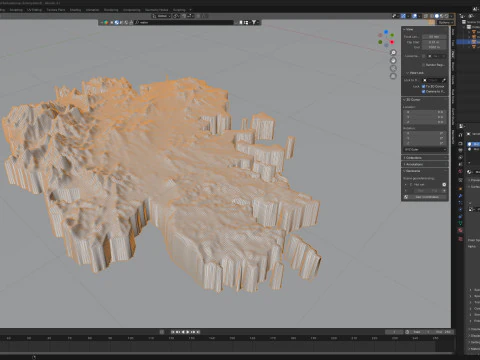
Task: Open the Output properties tab
Action: pyautogui.click(x=461, y=150)
